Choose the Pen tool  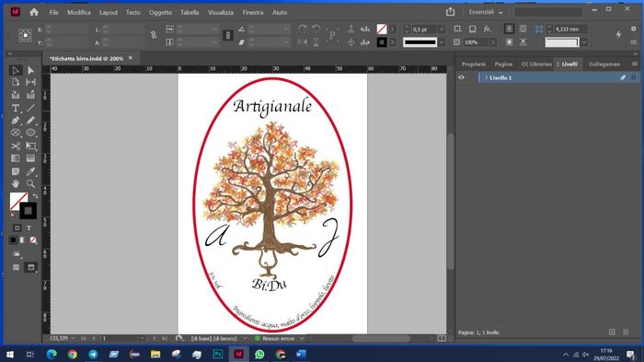point(16,121)
